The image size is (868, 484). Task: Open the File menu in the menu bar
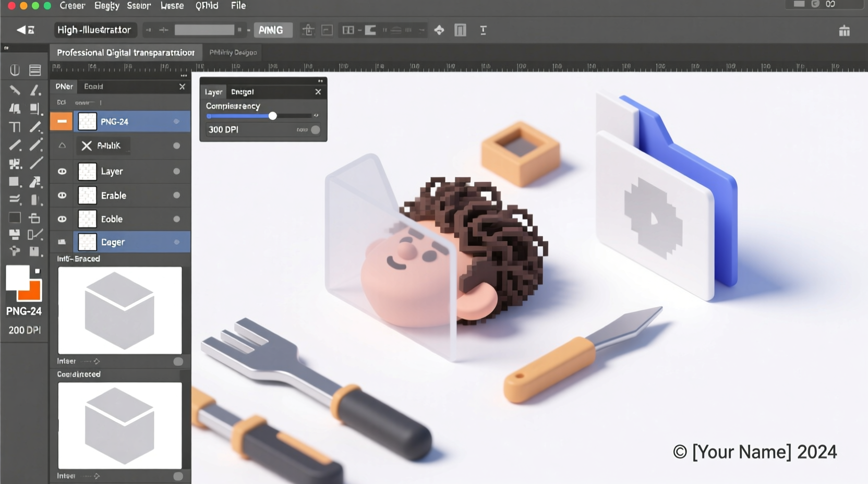(238, 6)
